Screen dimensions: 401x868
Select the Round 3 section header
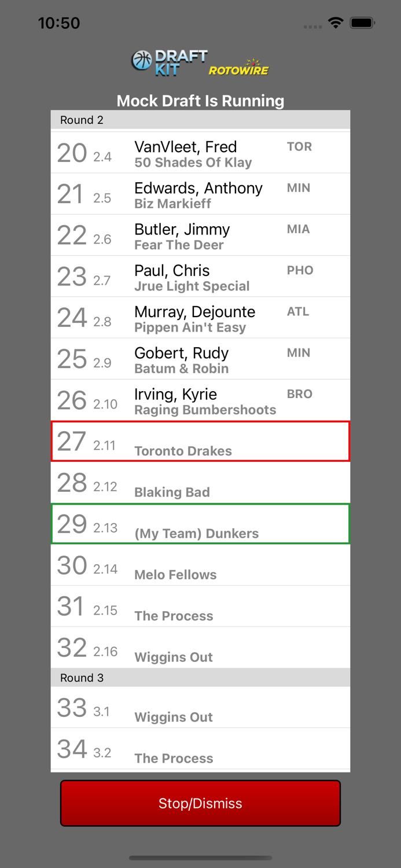200,677
